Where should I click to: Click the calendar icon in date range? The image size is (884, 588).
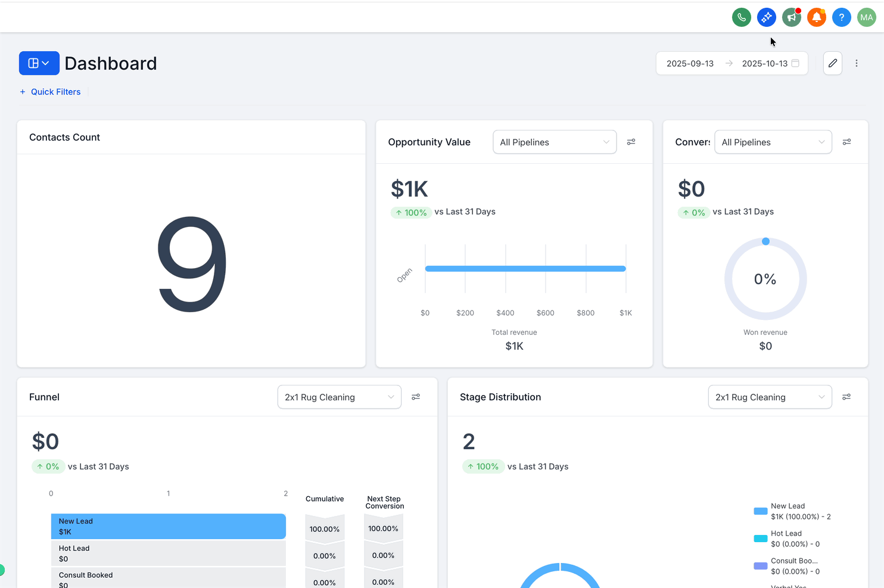[795, 63]
